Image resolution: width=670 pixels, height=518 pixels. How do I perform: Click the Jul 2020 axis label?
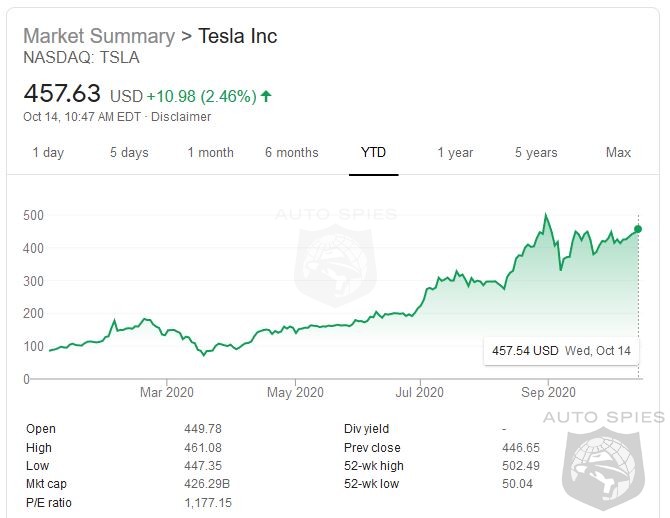[x=418, y=392]
